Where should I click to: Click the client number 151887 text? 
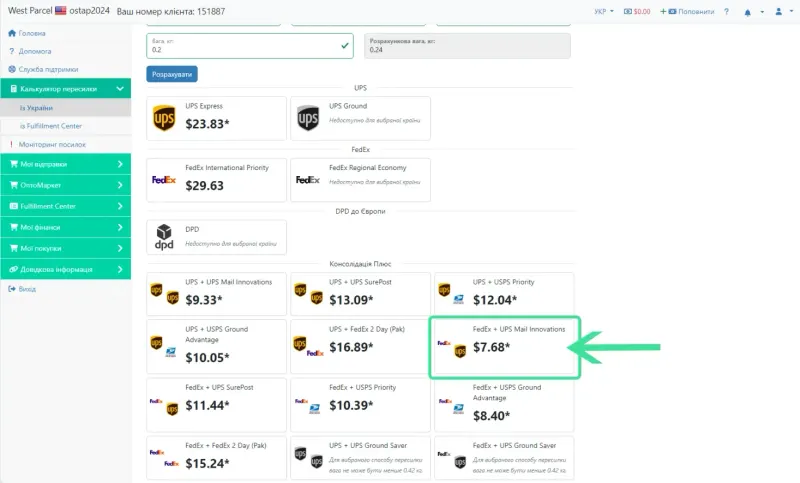click(x=211, y=11)
